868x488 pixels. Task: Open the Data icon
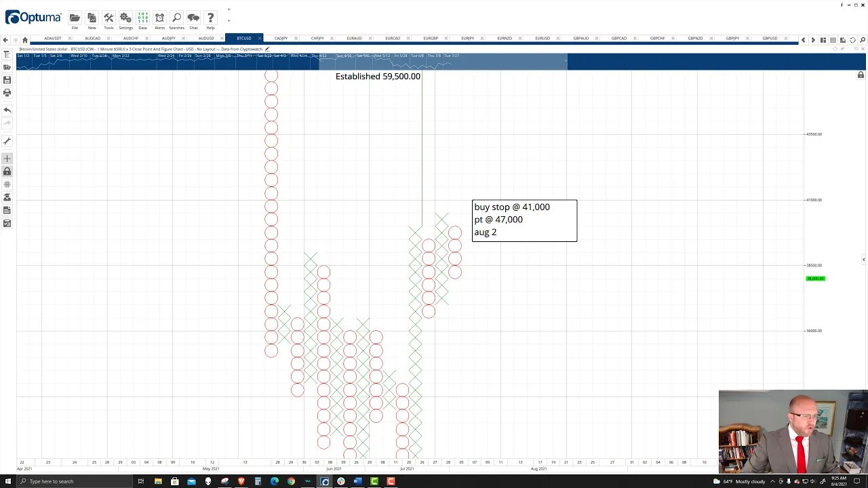click(142, 20)
